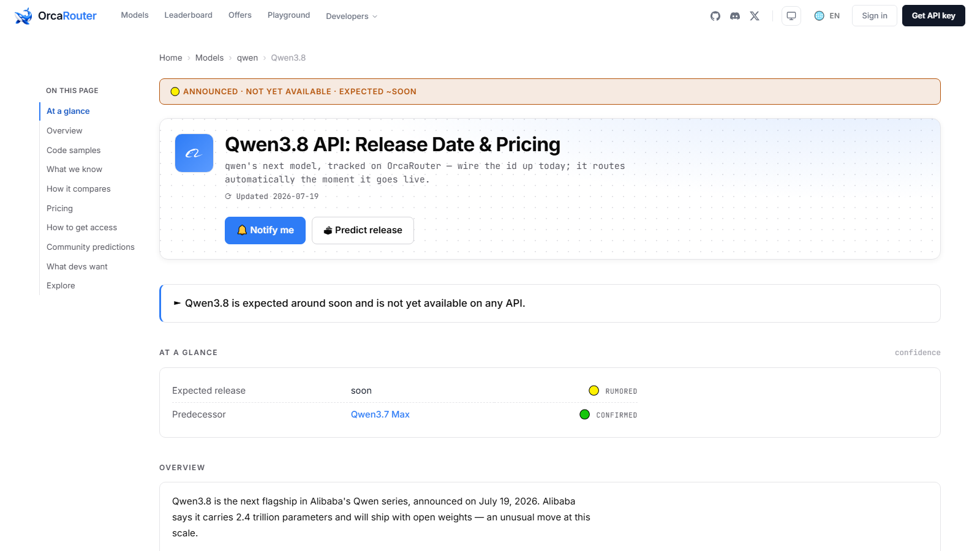
Task: Jump to What we know section
Action: coord(75,169)
